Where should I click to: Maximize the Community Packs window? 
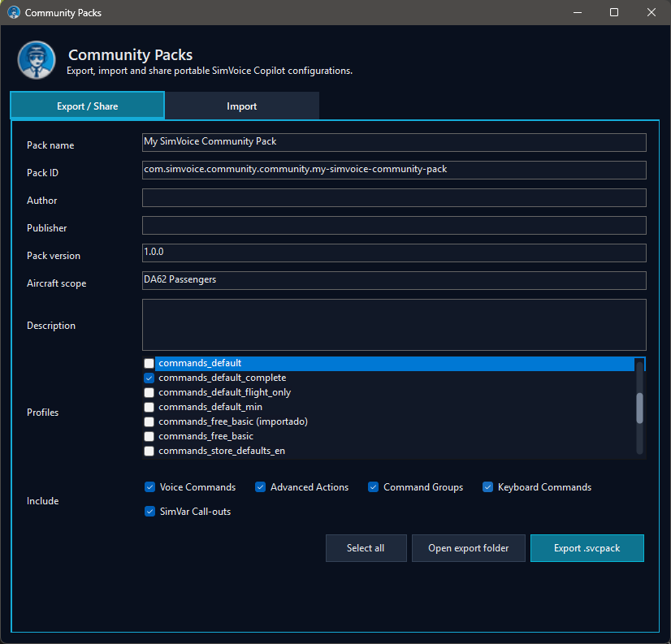[614, 12]
